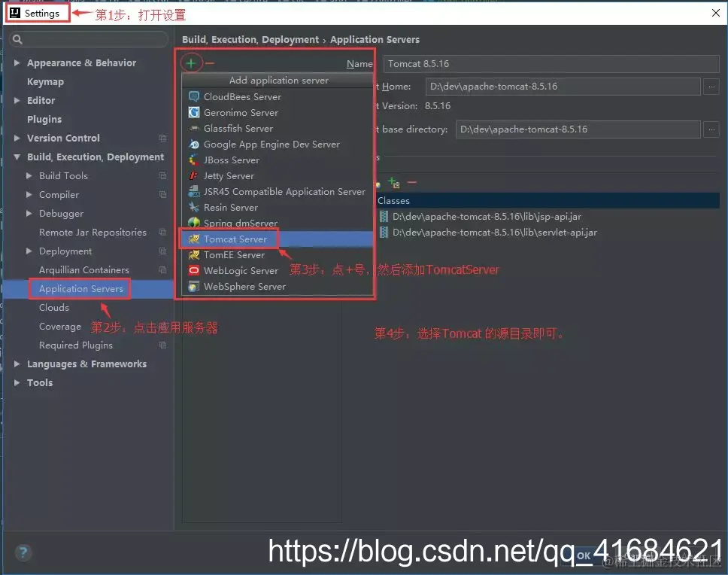The width and height of the screenshot is (728, 575).
Task: Click the Geronimo Server icon
Action: 193,112
